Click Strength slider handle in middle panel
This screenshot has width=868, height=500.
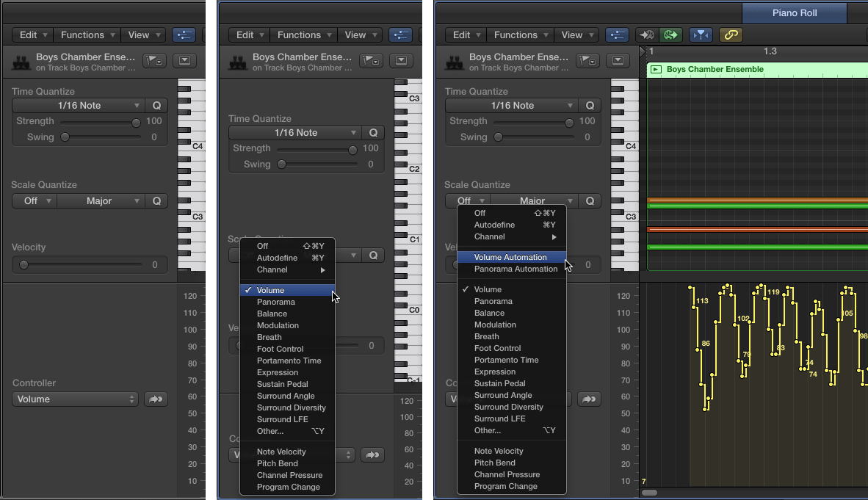pyautogui.click(x=352, y=150)
